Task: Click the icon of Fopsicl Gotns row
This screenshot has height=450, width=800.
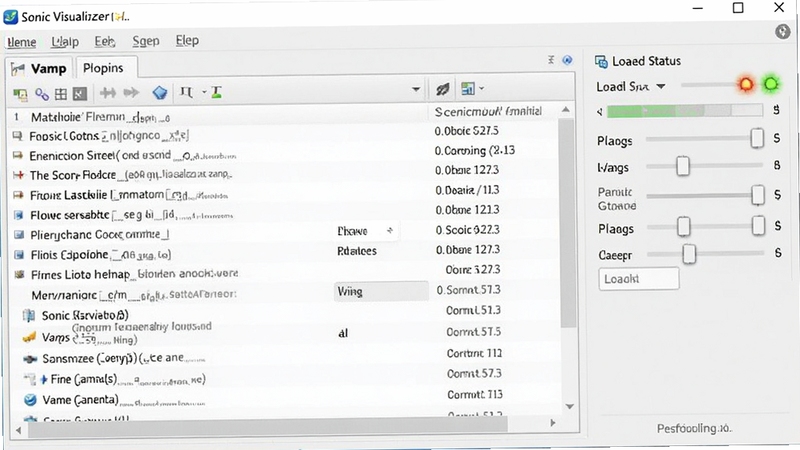Action: click(x=18, y=136)
